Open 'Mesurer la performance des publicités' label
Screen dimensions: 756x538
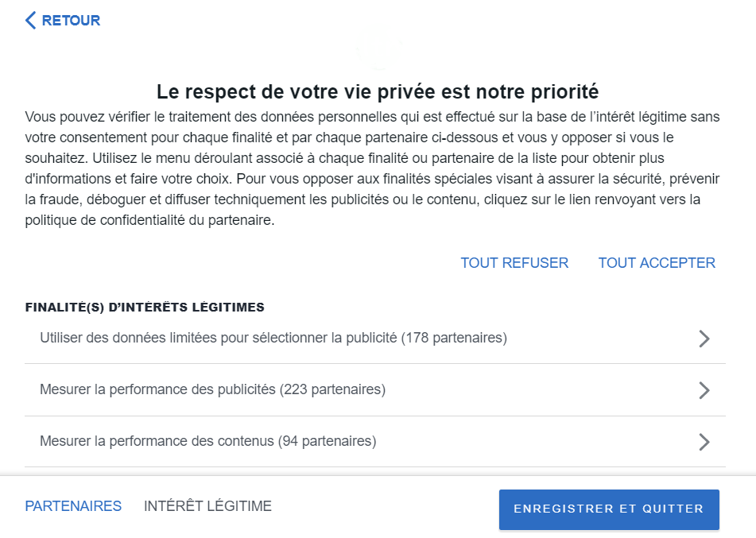point(159,389)
